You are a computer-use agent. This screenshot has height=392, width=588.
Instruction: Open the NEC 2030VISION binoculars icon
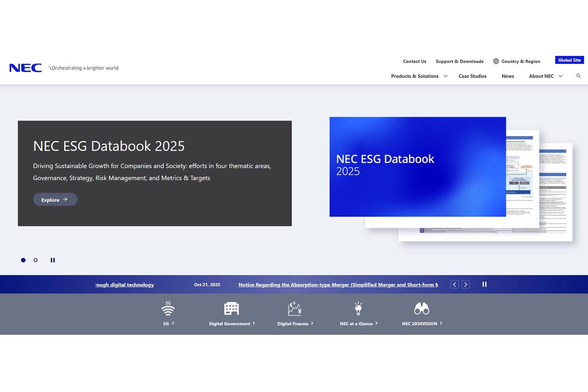point(422,309)
